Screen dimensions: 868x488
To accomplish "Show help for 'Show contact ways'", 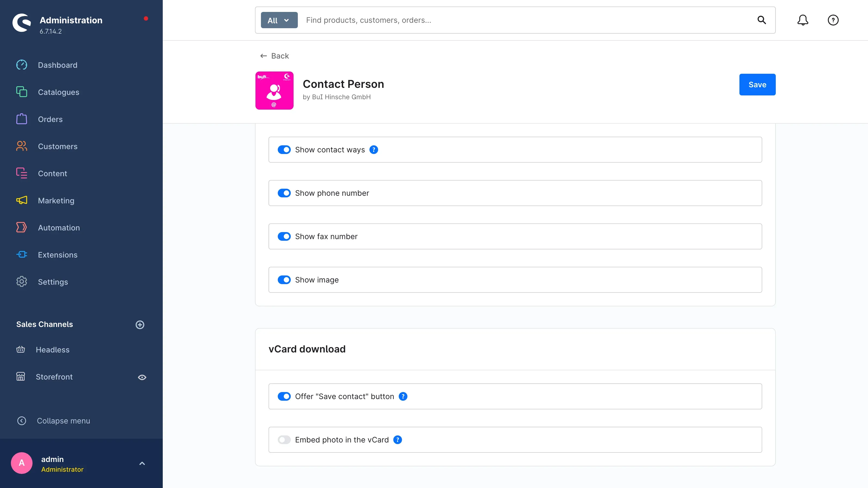I will pyautogui.click(x=374, y=150).
